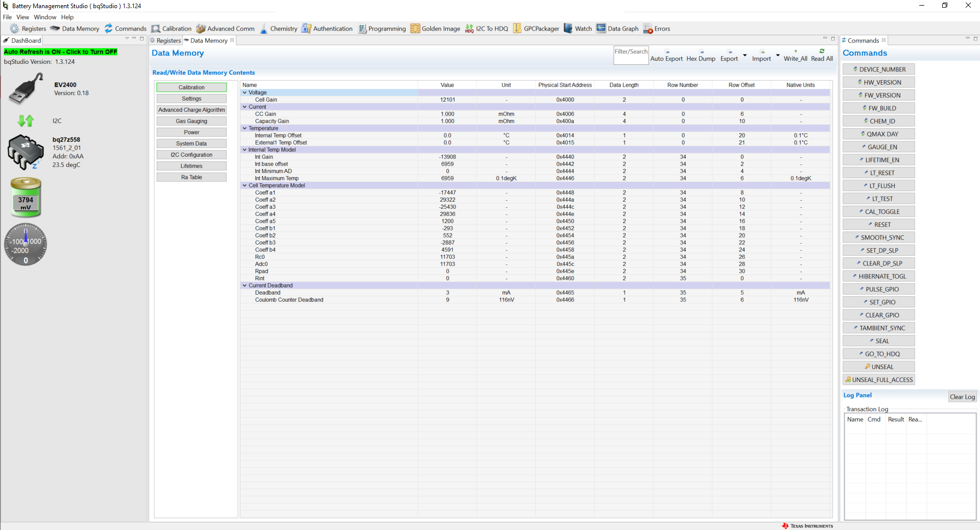This screenshot has height=530, width=980.
Task: Open the Watch tool
Action: 578,29
